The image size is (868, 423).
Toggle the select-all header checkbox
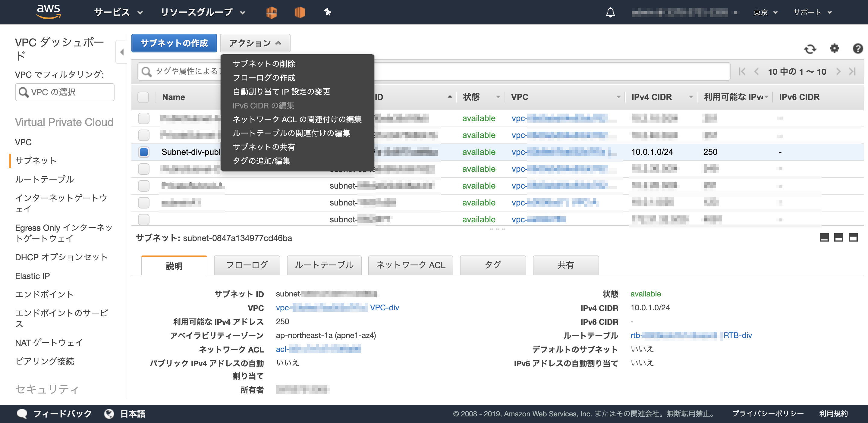pyautogui.click(x=143, y=97)
